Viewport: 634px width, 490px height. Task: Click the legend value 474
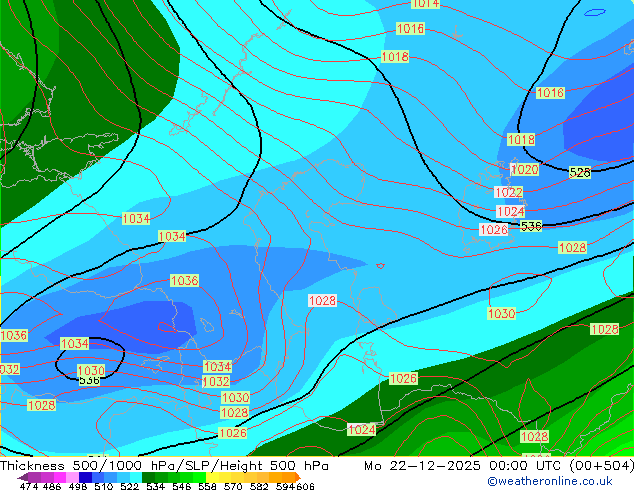pos(29,486)
